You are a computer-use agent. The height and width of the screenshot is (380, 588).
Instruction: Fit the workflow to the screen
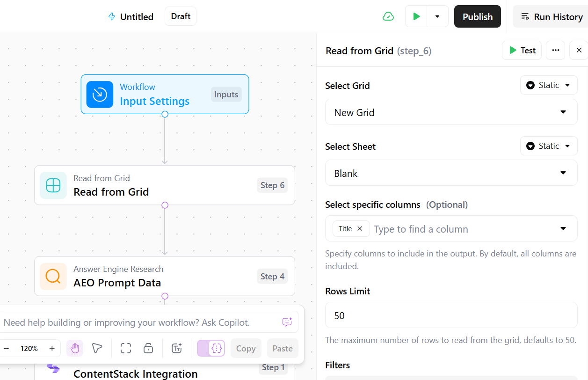coord(125,348)
